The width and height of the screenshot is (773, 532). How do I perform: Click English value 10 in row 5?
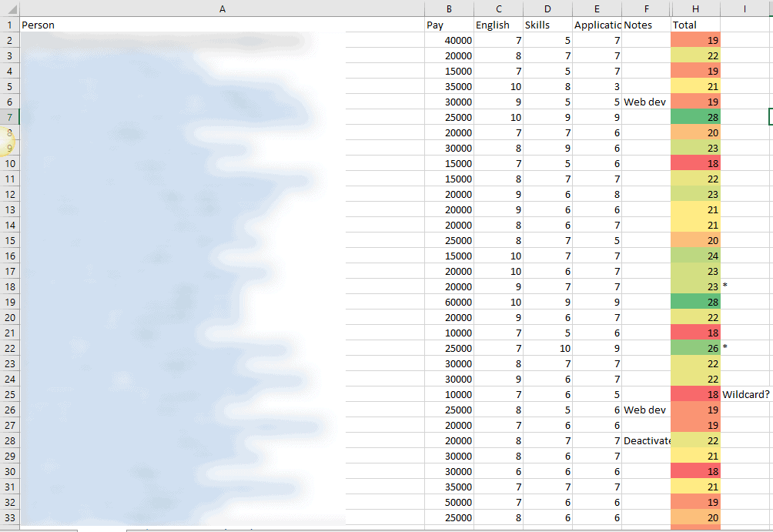click(498, 86)
